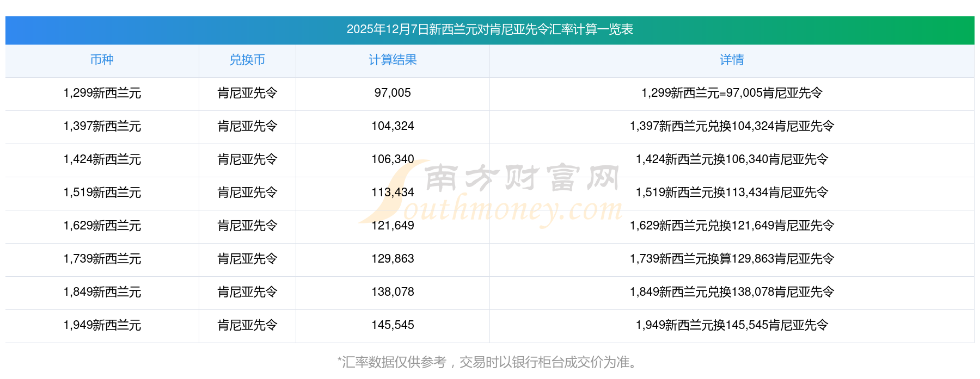Click detail 1,949新西兰元换145,545肯尼亚先令
980x379 pixels.
coord(732,325)
